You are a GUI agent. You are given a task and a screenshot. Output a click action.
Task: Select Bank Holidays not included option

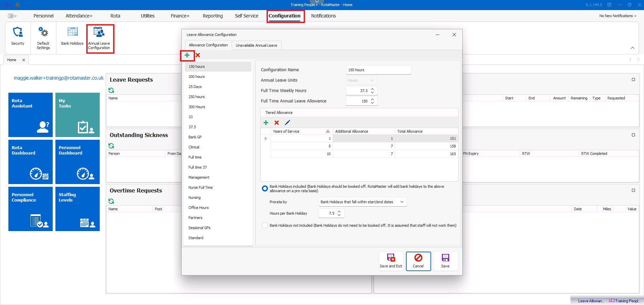[265, 225]
